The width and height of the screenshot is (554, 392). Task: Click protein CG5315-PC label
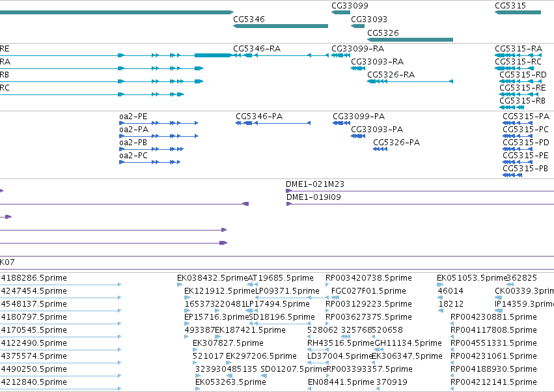tap(526, 130)
